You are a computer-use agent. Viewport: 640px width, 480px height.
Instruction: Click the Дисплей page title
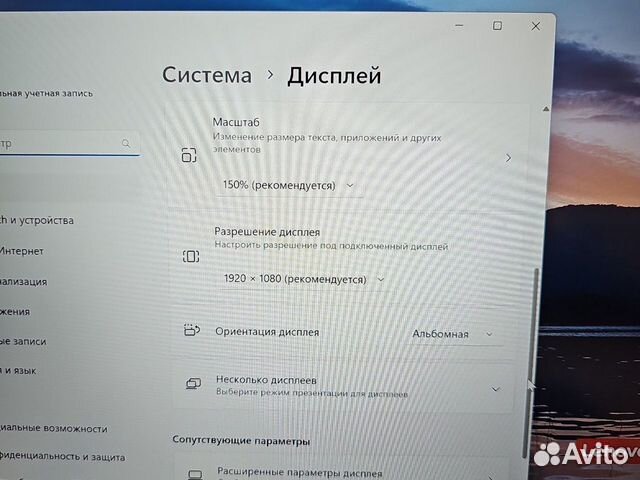point(334,76)
